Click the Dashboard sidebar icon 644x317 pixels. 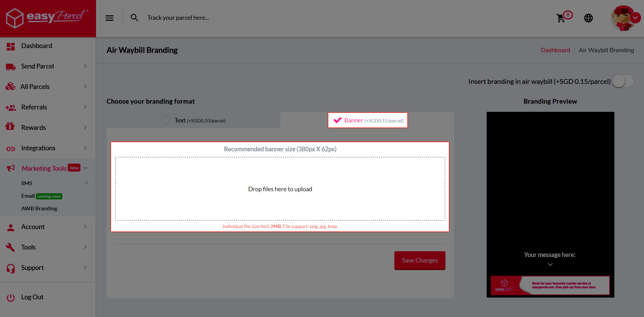tap(11, 46)
